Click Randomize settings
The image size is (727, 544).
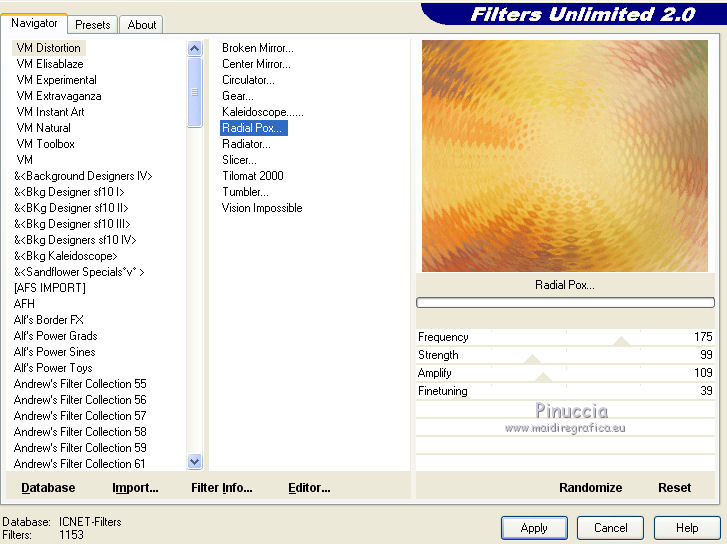click(x=590, y=488)
